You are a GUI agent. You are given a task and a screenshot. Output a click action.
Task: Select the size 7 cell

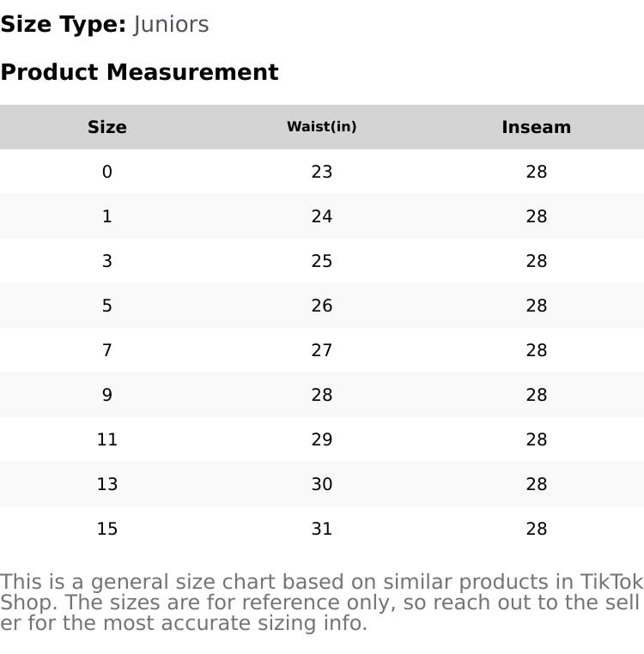(x=107, y=350)
